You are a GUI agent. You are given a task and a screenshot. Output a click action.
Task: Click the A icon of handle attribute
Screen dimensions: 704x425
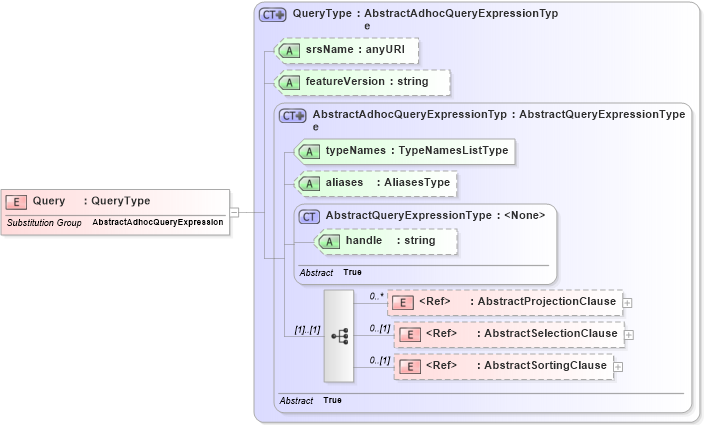tap(329, 241)
